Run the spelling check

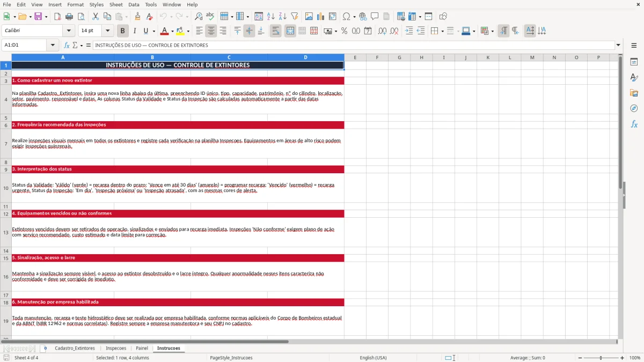[210, 17]
